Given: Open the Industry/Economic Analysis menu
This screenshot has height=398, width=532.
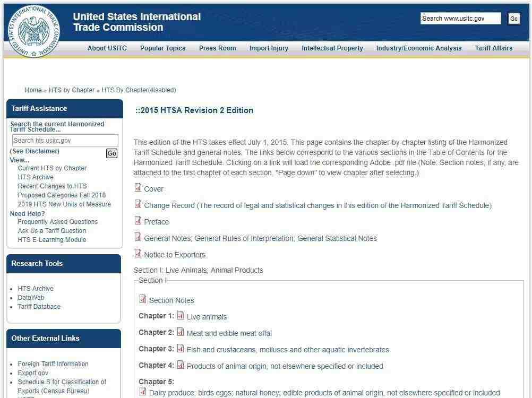Looking at the screenshot, I should (x=419, y=48).
